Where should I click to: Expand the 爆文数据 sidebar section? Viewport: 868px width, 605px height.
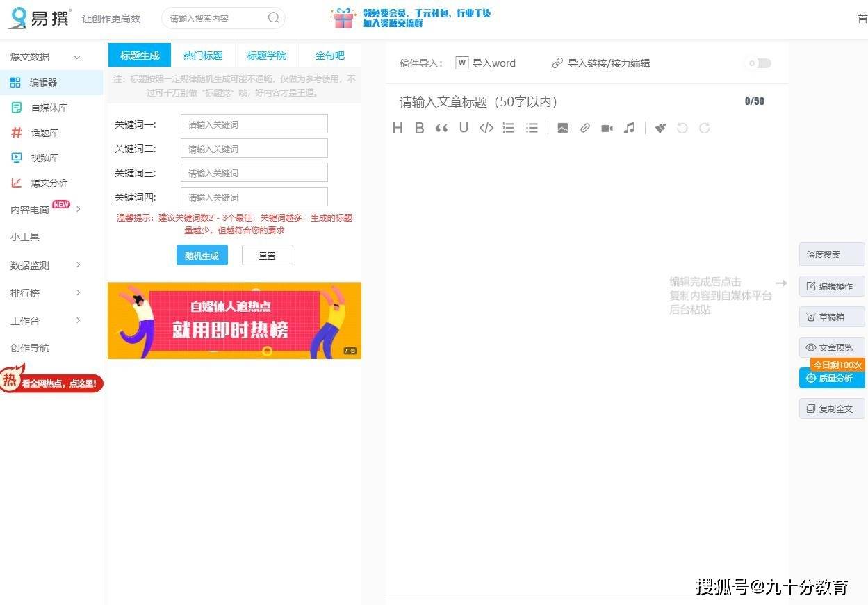point(45,57)
